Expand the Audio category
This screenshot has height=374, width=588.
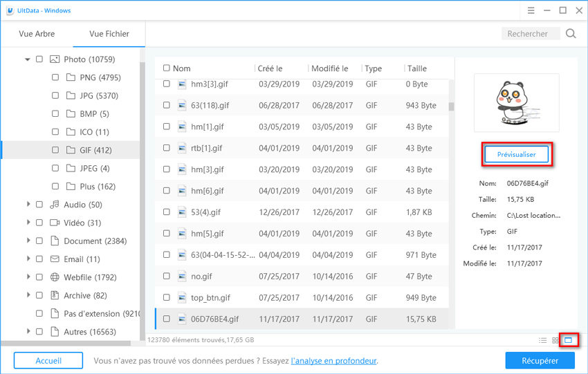(x=28, y=204)
